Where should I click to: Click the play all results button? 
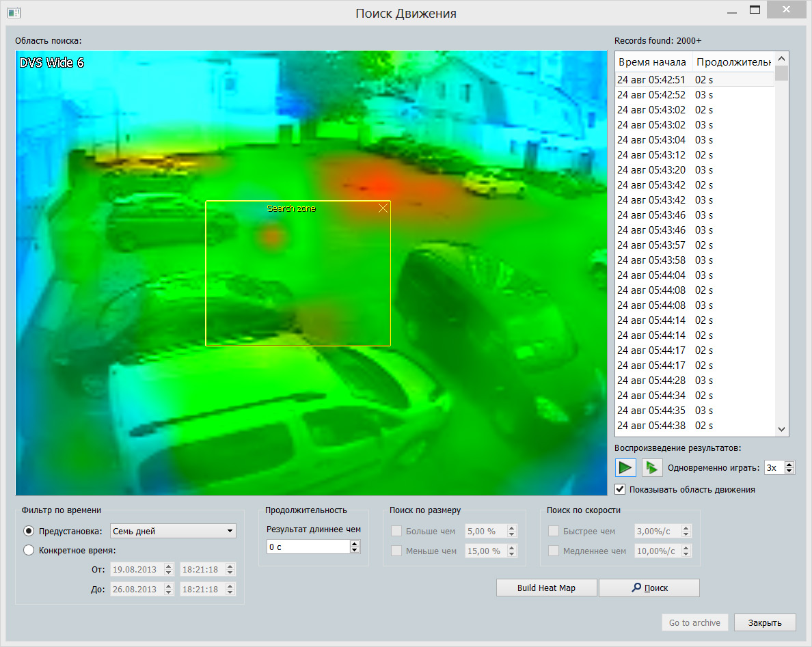pos(652,467)
